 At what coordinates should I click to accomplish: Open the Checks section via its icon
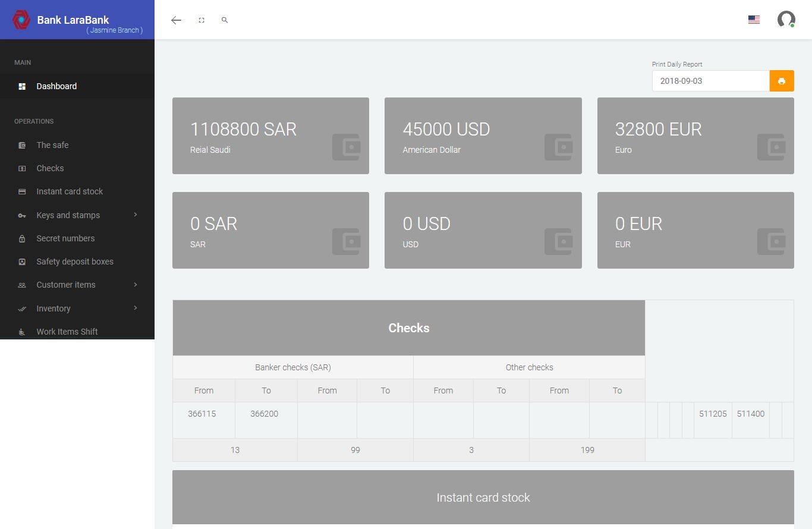pyautogui.click(x=22, y=168)
